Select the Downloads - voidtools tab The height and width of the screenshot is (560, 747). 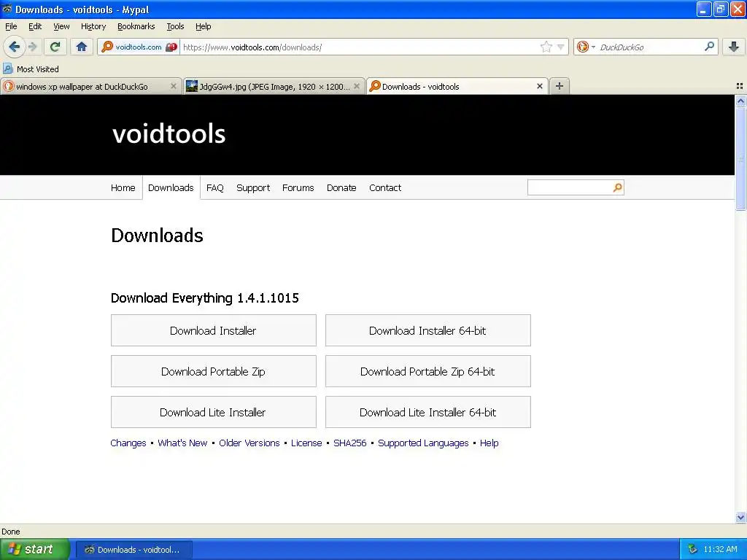tap(457, 86)
